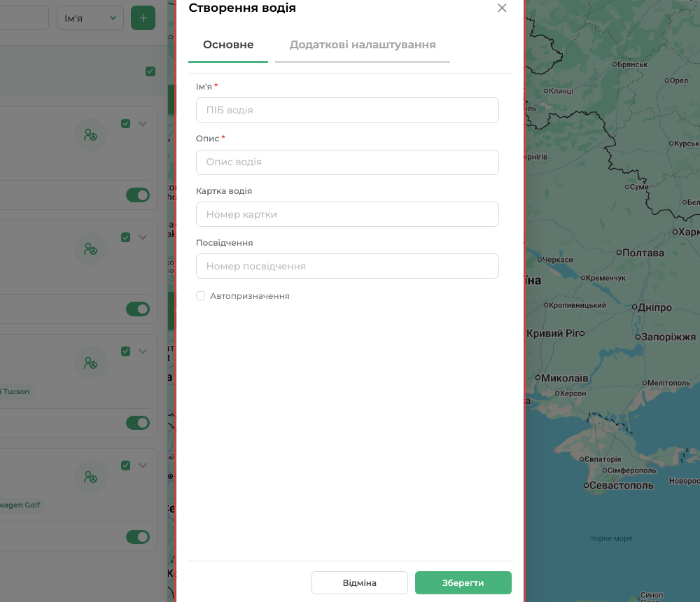Cancel with the Відміна button
This screenshot has height=602, width=700.
point(360,583)
